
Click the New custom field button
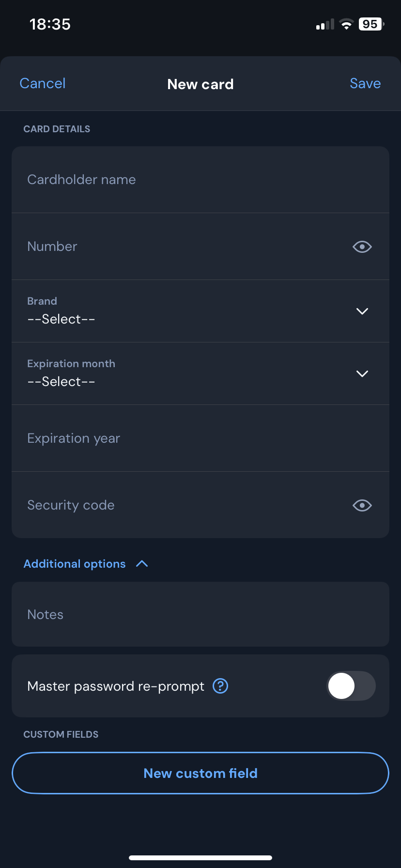200,773
